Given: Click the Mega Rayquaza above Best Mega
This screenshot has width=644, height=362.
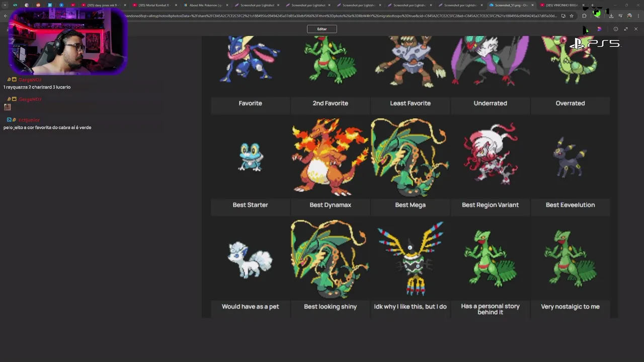Looking at the screenshot, I should click(x=410, y=157).
